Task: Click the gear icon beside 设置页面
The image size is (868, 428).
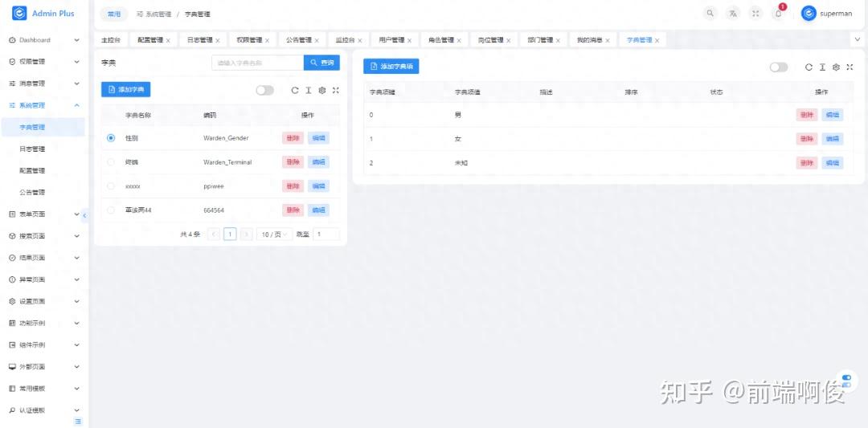Action: point(12,301)
